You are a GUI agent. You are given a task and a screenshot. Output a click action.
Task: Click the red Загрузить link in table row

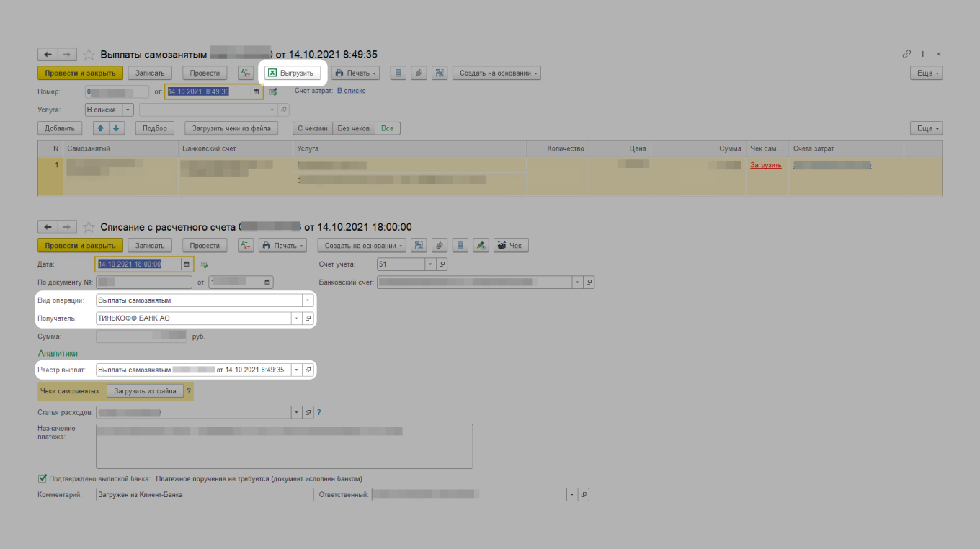[x=765, y=165]
